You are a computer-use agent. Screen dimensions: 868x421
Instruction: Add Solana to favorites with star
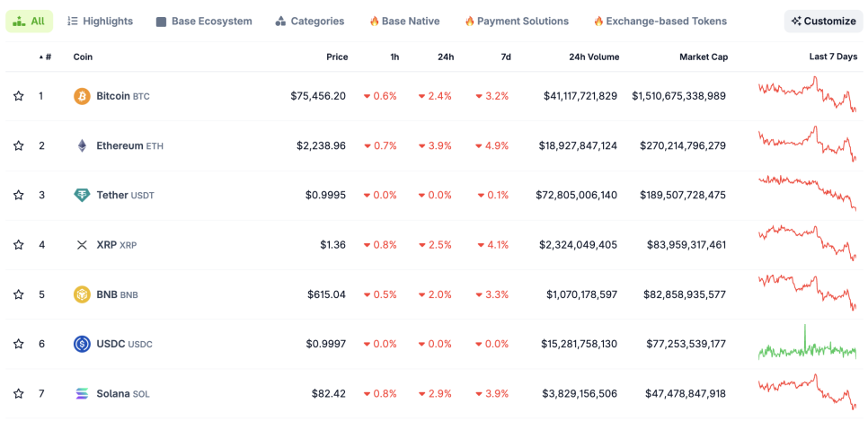pos(18,393)
